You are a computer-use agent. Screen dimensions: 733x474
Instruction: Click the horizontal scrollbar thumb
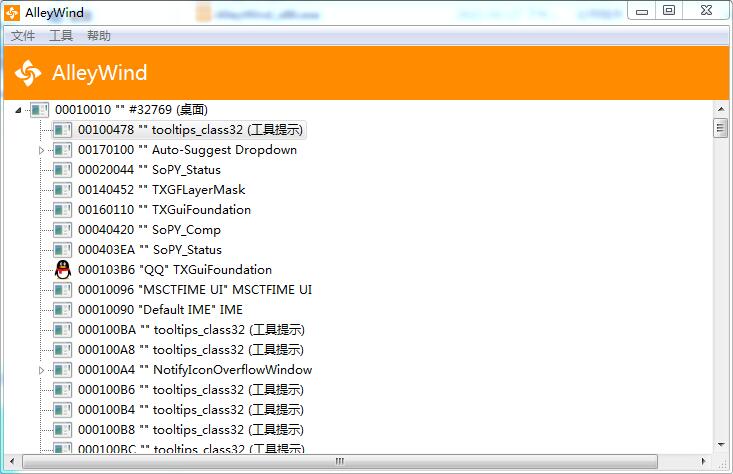click(340, 461)
